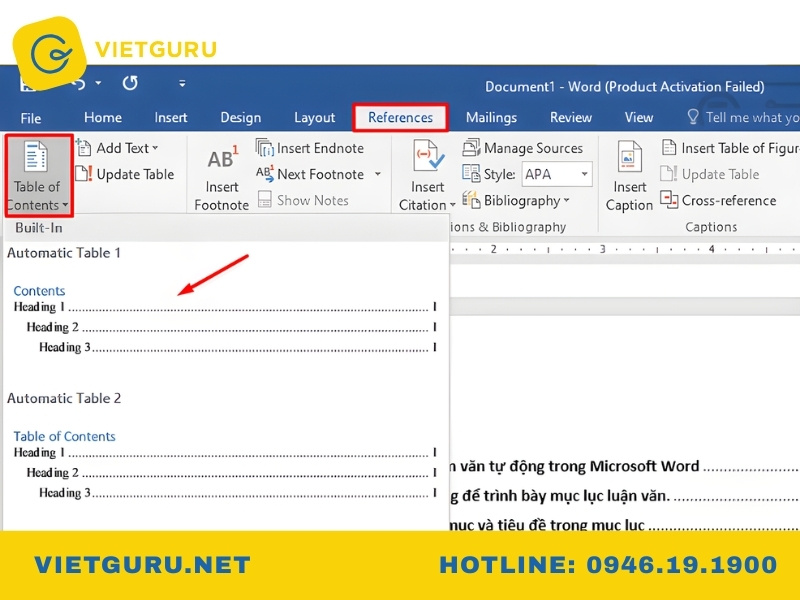This screenshot has width=800, height=600.
Task: Click the Cross-reference icon
Action: 669,199
